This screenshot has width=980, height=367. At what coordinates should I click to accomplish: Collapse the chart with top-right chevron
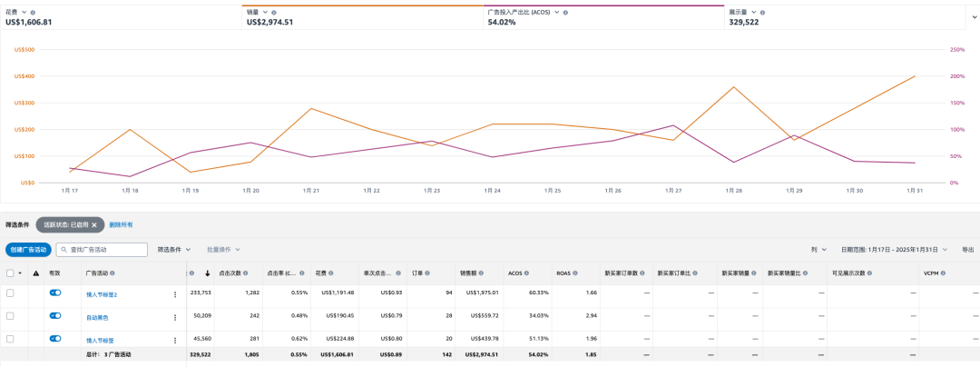coord(974,17)
